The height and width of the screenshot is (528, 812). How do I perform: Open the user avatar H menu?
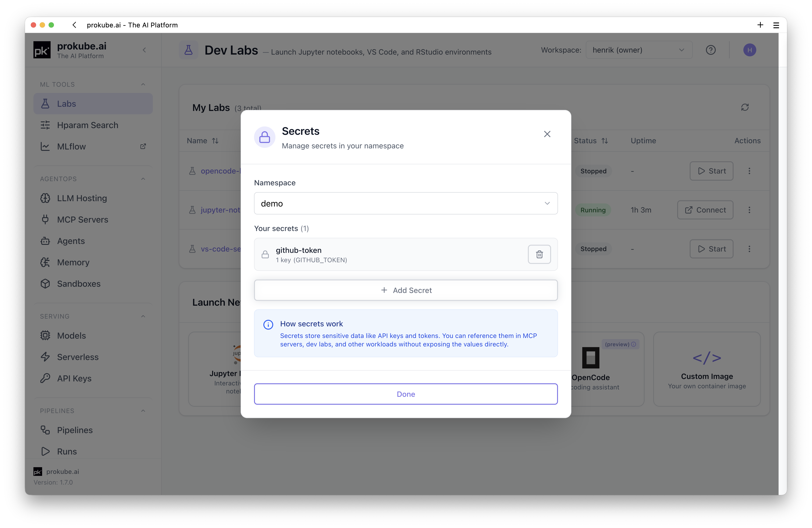[749, 50]
